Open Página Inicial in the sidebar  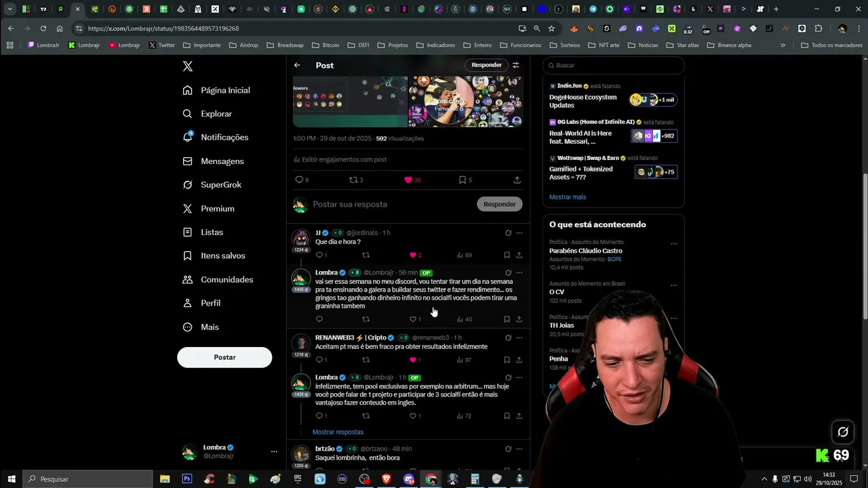[217, 90]
